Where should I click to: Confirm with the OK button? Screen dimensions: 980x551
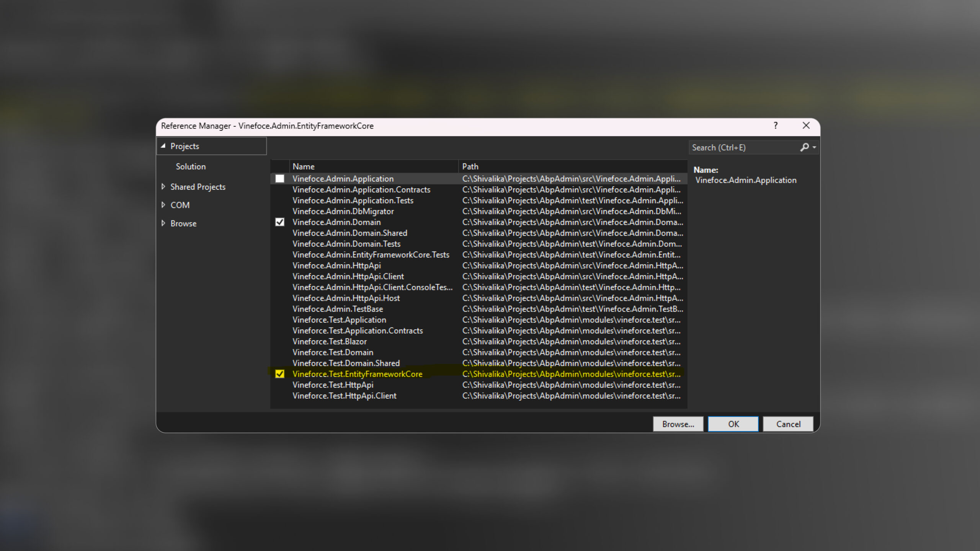point(733,424)
